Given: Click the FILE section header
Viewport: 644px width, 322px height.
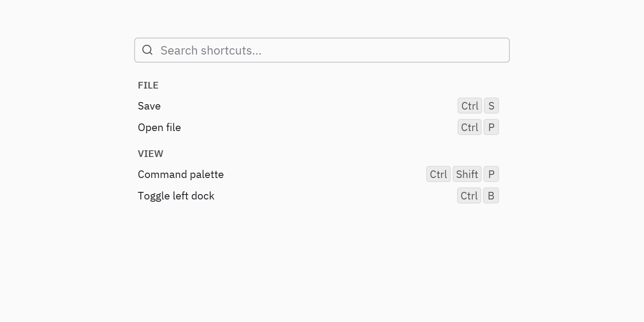Looking at the screenshot, I should [148, 85].
